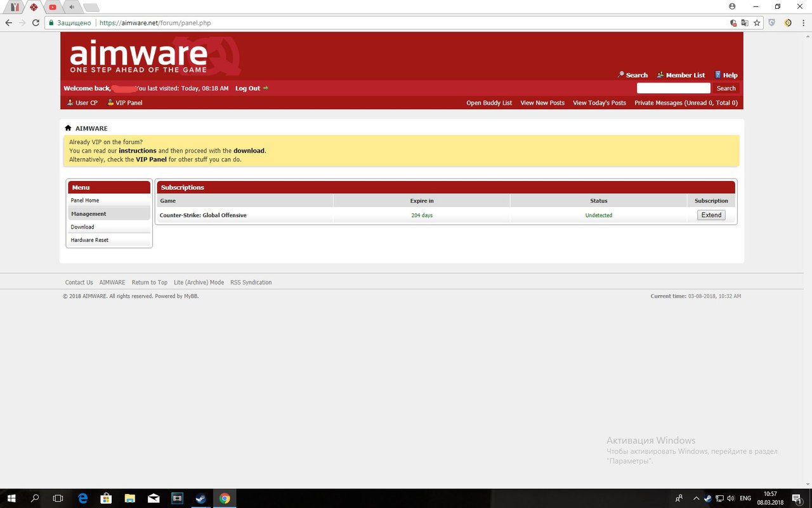Switch to the YouTube browser tab

[53, 7]
